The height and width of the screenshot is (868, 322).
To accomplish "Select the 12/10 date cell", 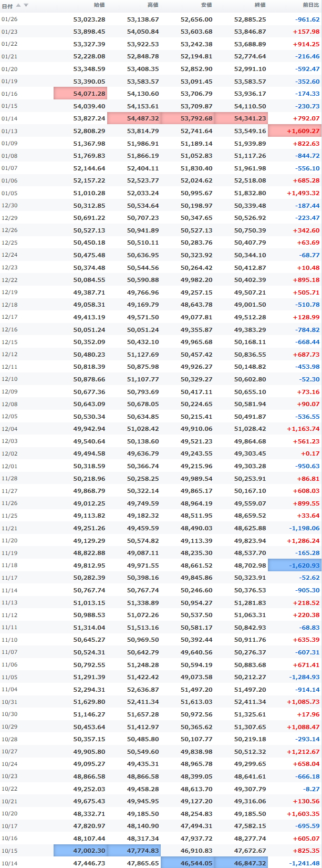I will coord(9,379).
